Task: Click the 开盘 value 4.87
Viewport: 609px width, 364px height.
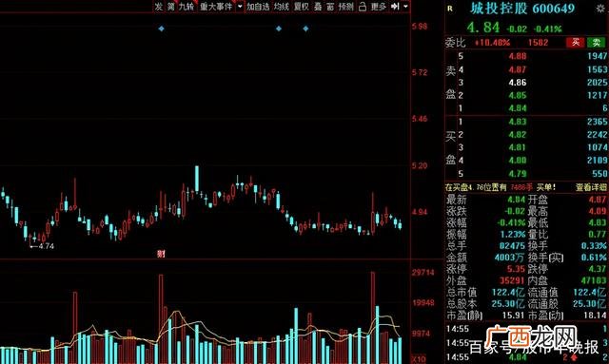Action: (x=598, y=200)
